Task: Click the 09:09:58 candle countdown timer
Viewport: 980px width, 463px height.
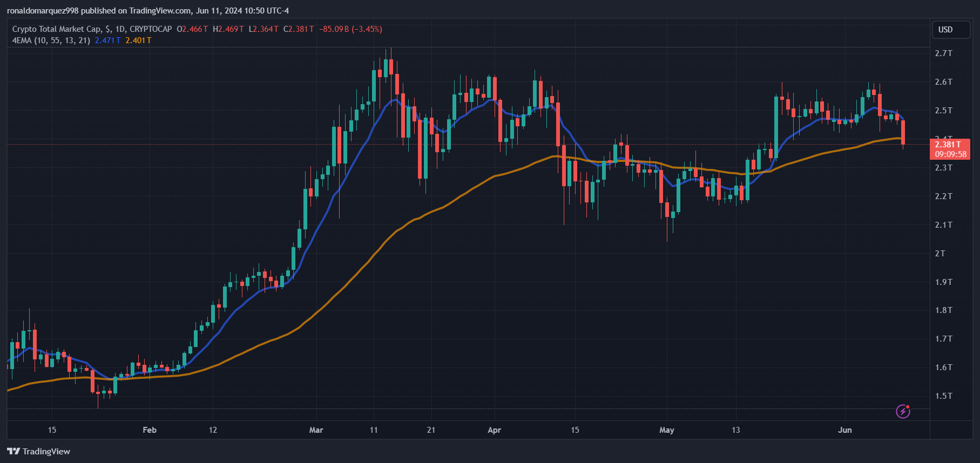Action: coord(950,154)
